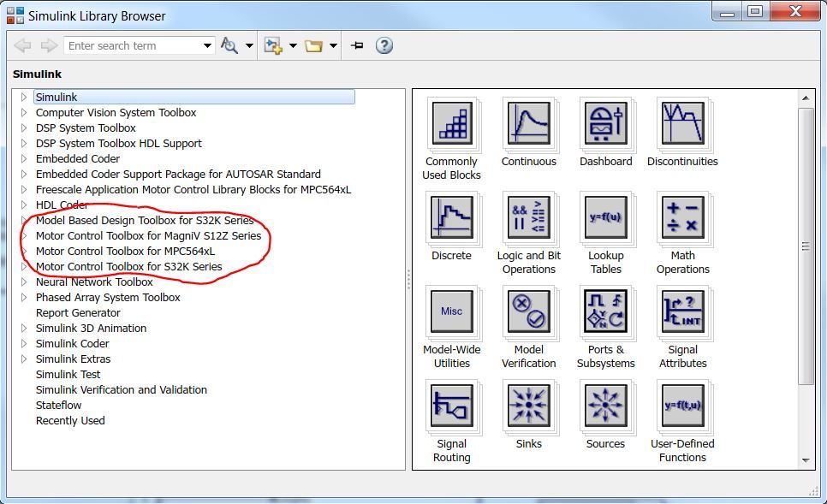Open the Lookup Tables library

pyautogui.click(x=605, y=217)
